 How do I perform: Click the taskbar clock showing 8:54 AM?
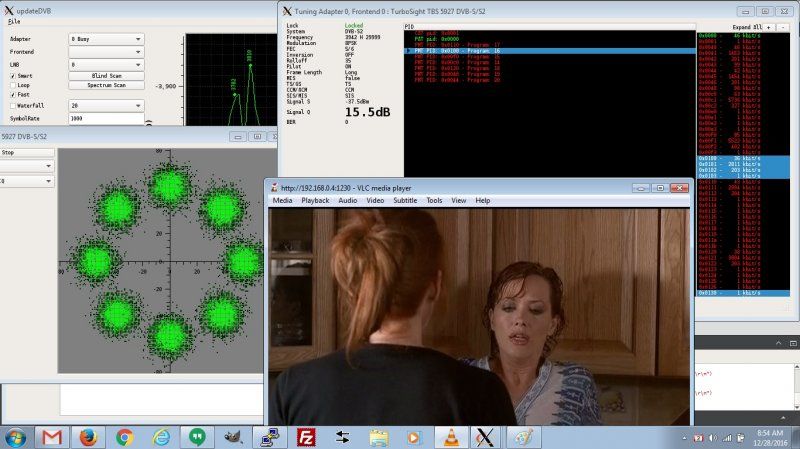coord(770,437)
